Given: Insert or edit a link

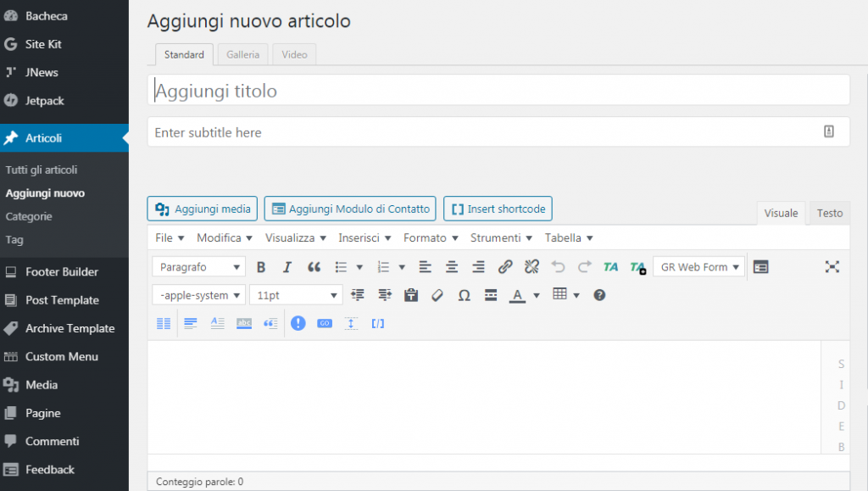Looking at the screenshot, I should coord(505,267).
